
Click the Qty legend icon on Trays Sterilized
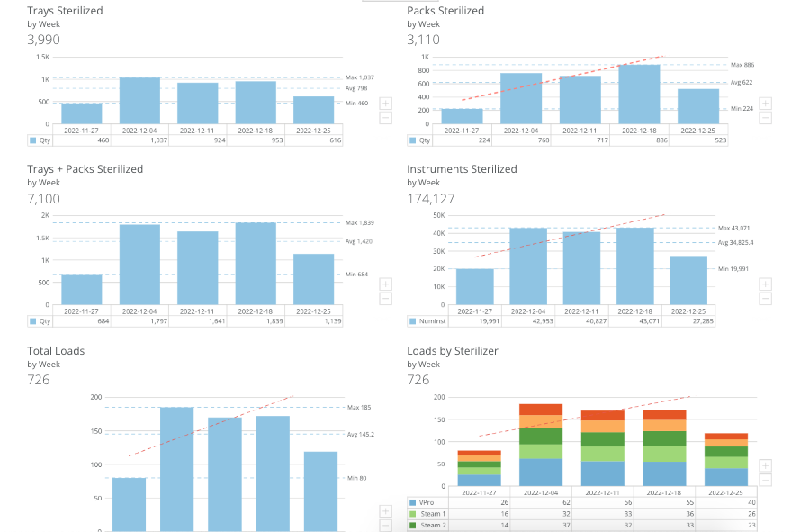(31, 141)
